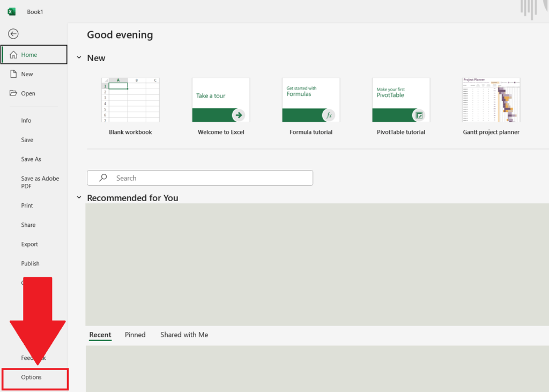549x392 pixels.
Task: Open the Gantt project planner template
Action: (x=491, y=100)
